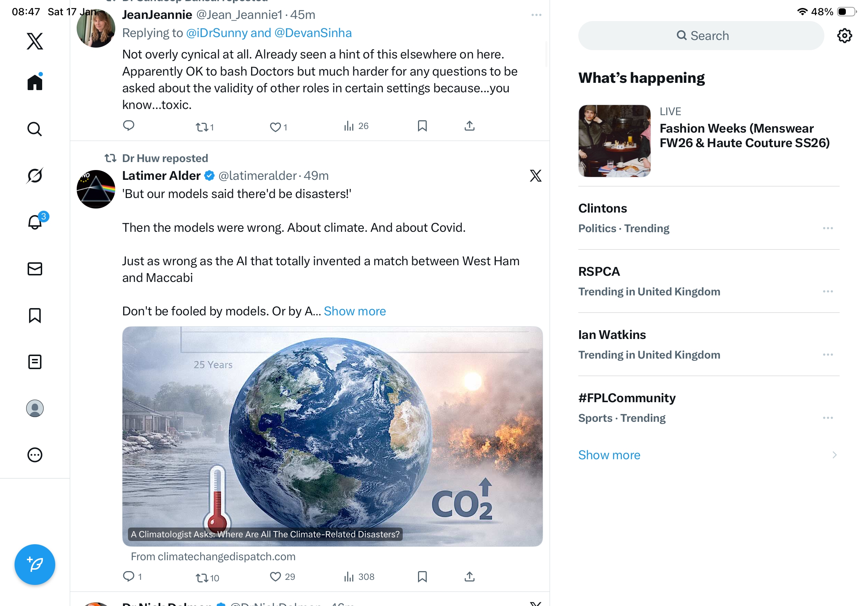This screenshot has height=606, width=868.
Task: Open more options for JeanJeannie post
Action: [536, 15]
